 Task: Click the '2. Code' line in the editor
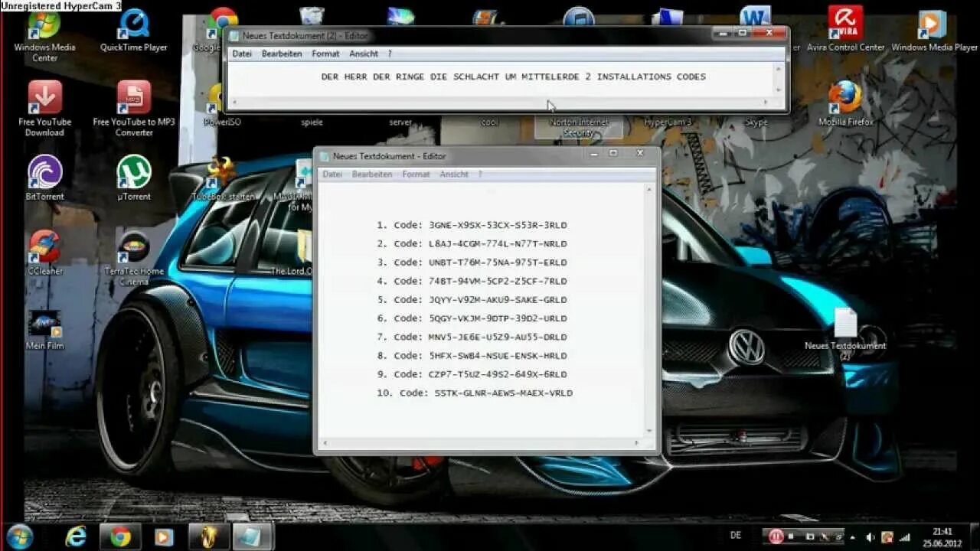pos(472,243)
